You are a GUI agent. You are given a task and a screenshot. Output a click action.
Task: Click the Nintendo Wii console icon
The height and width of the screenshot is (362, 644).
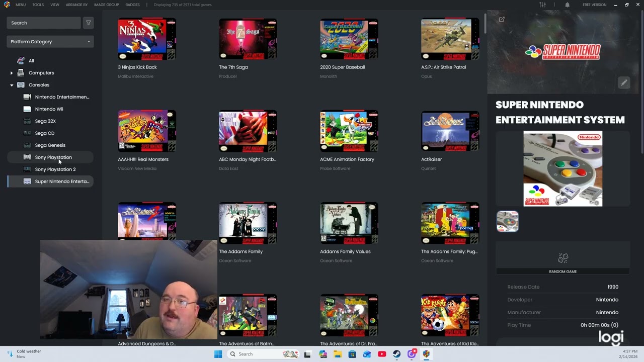27,109
